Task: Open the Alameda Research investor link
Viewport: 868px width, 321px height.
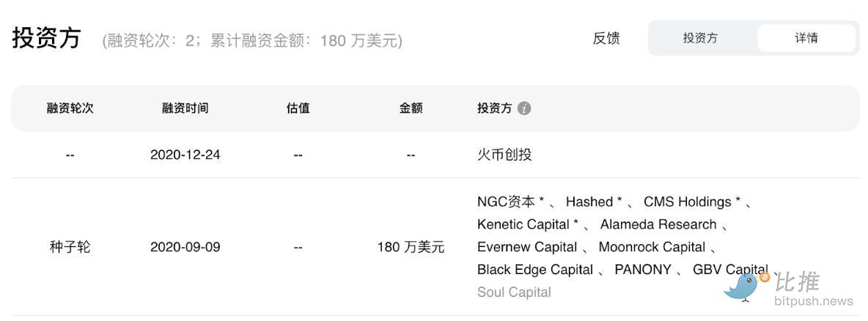Action: coord(658,224)
